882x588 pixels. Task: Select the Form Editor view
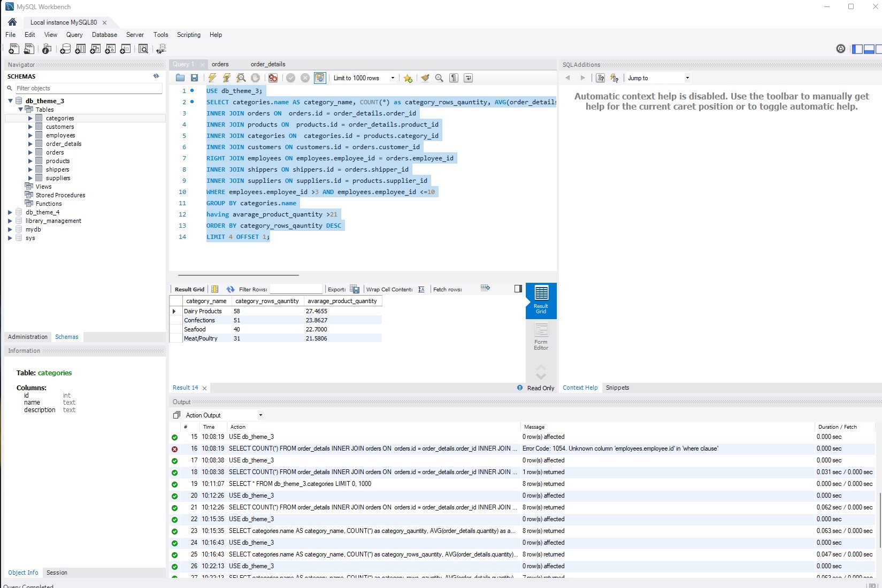pyautogui.click(x=541, y=337)
